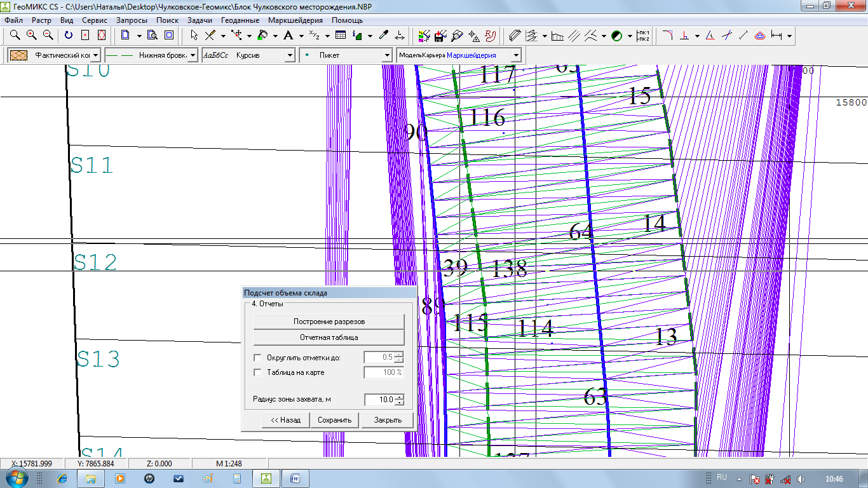Select the eyedropper tool
The image size is (868, 488).
[x=384, y=36]
